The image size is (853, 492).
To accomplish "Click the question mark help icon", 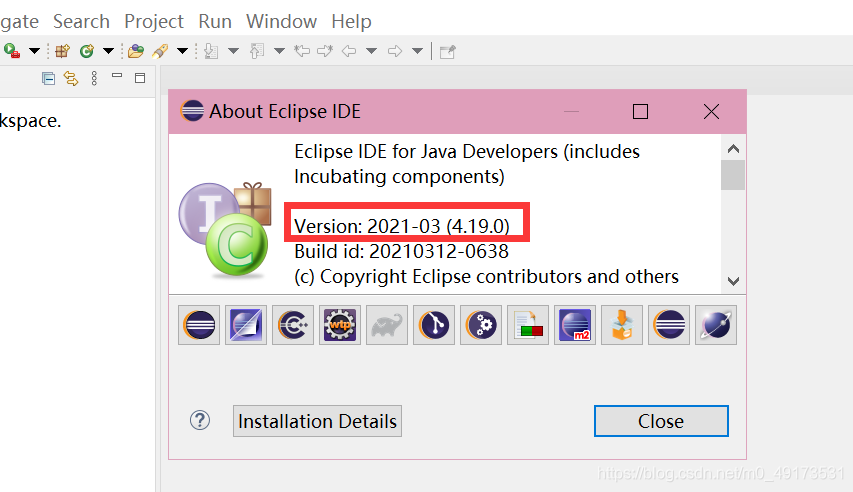I will tap(200, 420).
